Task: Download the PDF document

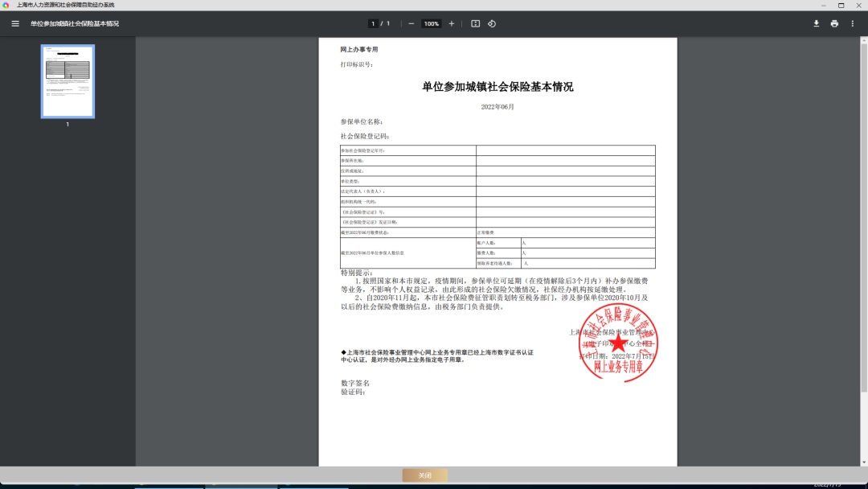Action: pyautogui.click(x=817, y=23)
